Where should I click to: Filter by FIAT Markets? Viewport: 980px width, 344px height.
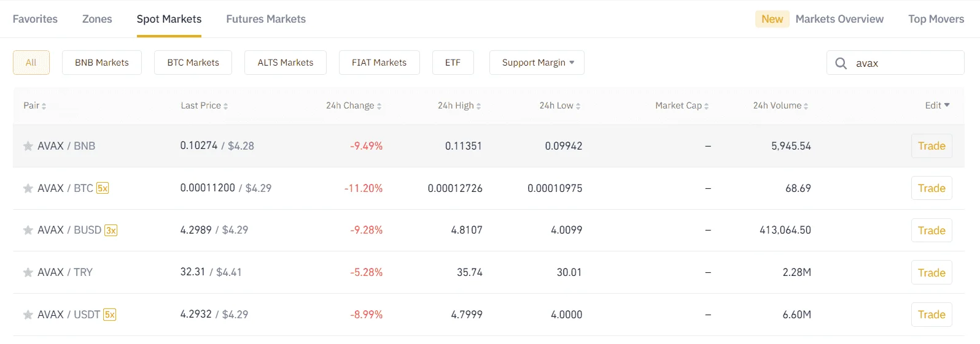(x=379, y=63)
